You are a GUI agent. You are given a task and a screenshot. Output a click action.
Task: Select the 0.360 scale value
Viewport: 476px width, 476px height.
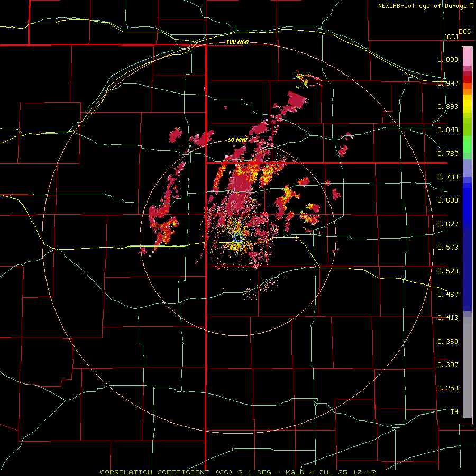coord(448,342)
